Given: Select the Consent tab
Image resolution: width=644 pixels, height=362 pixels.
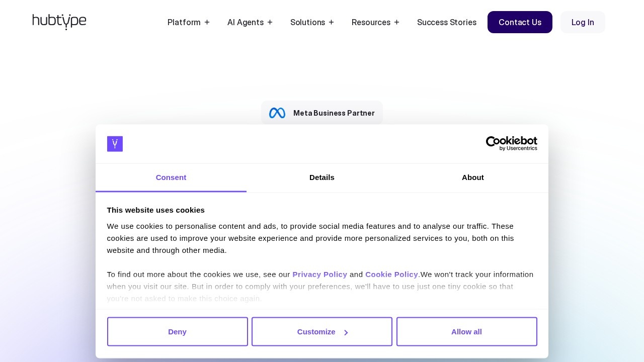Looking at the screenshot, I should click(171, 177).
